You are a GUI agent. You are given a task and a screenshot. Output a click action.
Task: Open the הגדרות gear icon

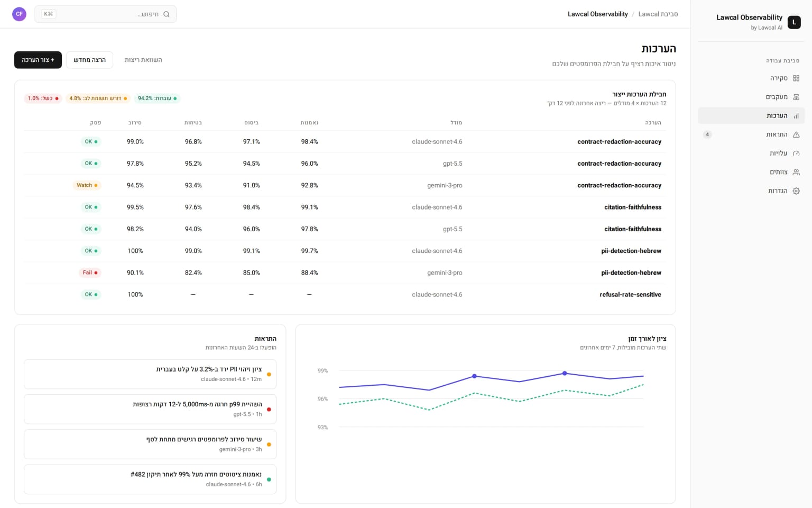[796, 191]
